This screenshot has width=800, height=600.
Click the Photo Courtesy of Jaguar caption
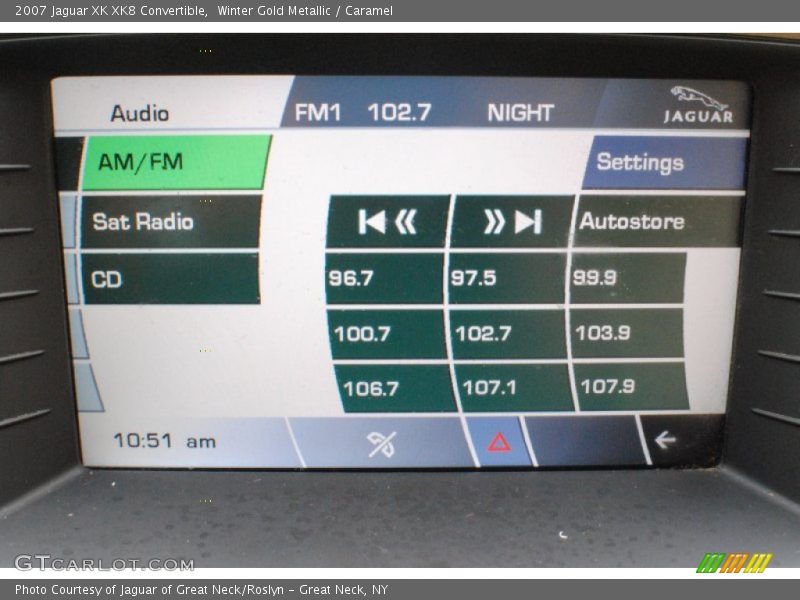(202, 590)
